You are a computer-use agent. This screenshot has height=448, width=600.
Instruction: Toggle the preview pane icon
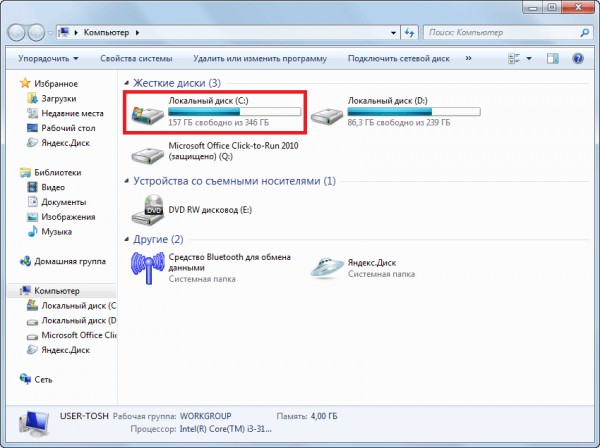click(x=553, y=59)
